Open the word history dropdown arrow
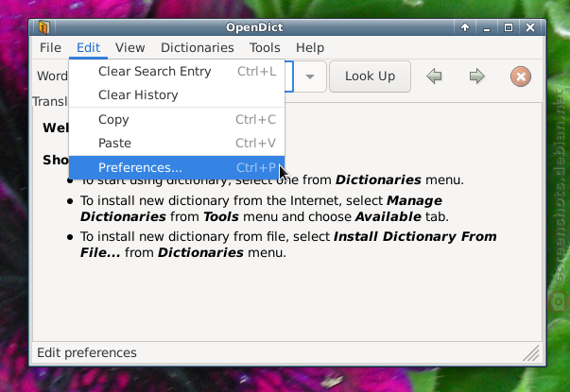 310,77
